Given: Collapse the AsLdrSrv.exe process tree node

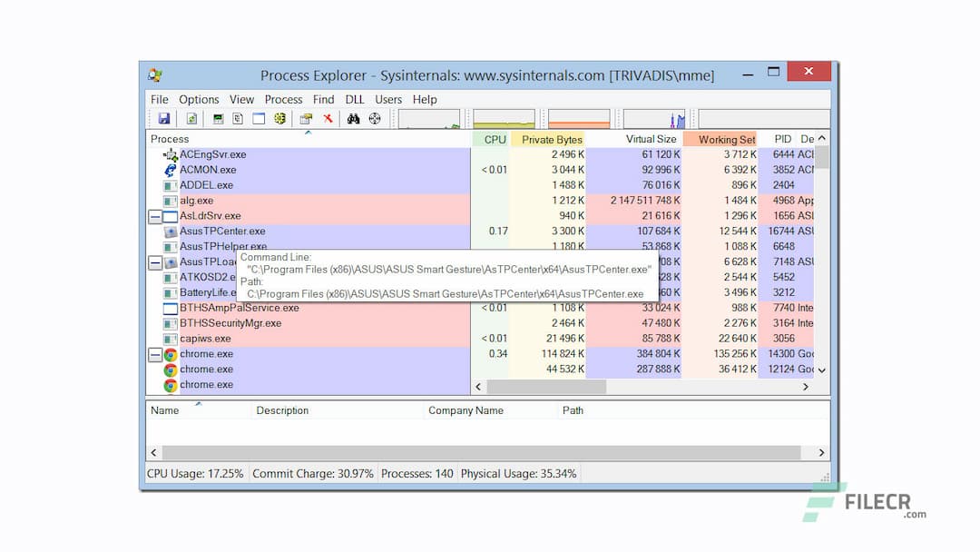Looking at the screenshot, I should pos(156,215).
